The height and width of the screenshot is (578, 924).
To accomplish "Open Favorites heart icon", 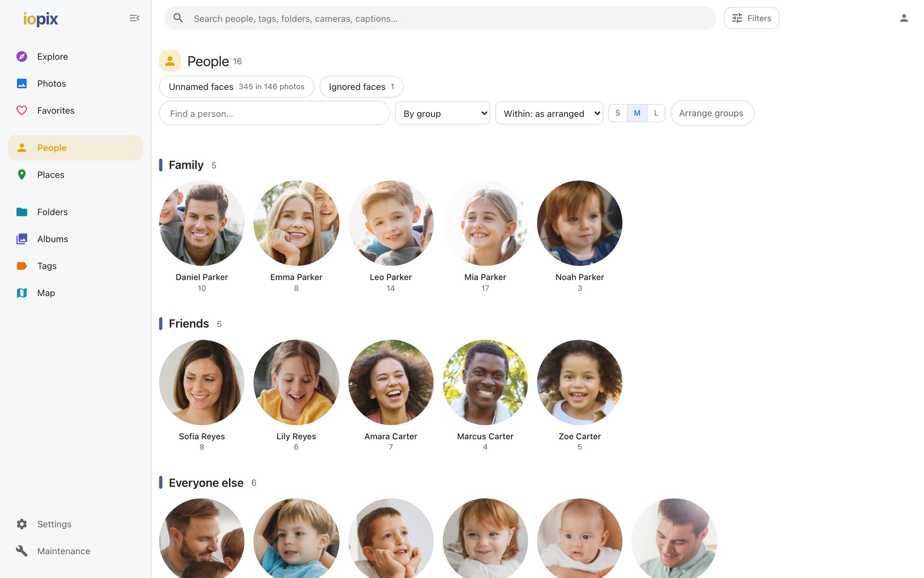I will click(x=22, y=110).
